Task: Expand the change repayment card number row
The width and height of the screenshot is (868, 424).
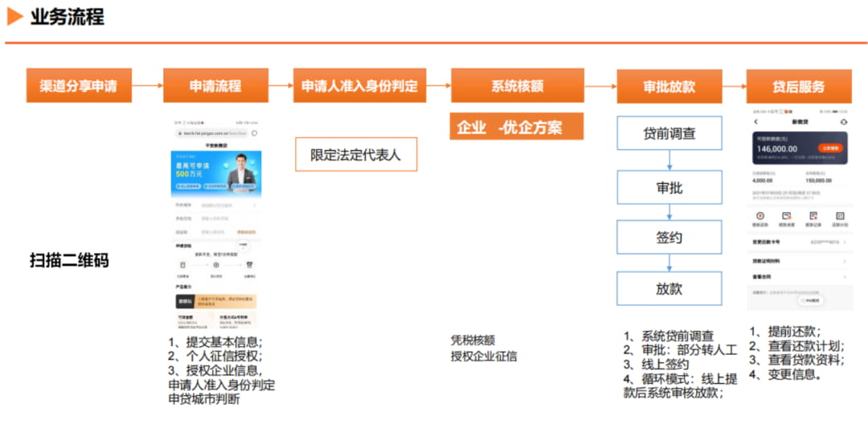Action: pos(800,243)
